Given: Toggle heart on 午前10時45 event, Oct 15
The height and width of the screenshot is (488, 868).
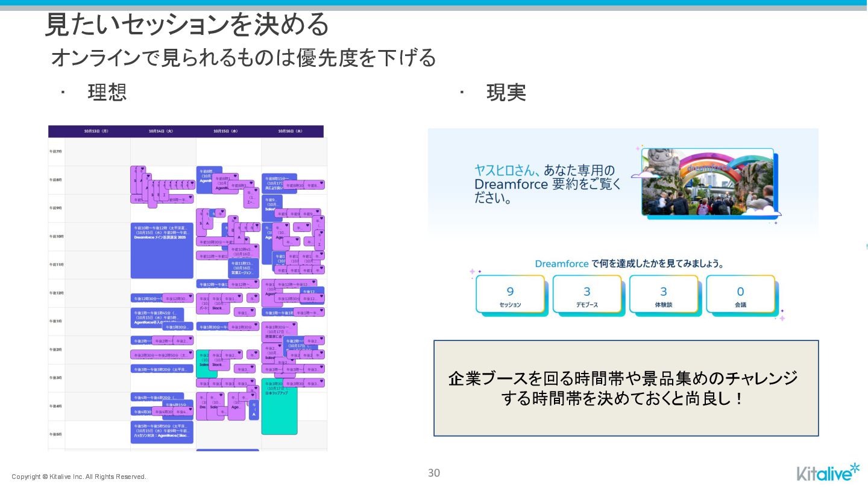Looking at the screenshot, I should 254,248.
